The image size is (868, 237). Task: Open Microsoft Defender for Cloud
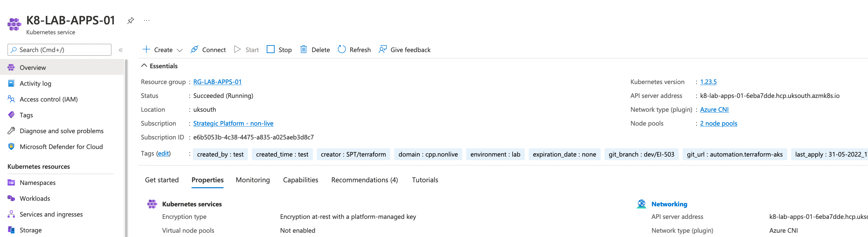click(62, 147)
